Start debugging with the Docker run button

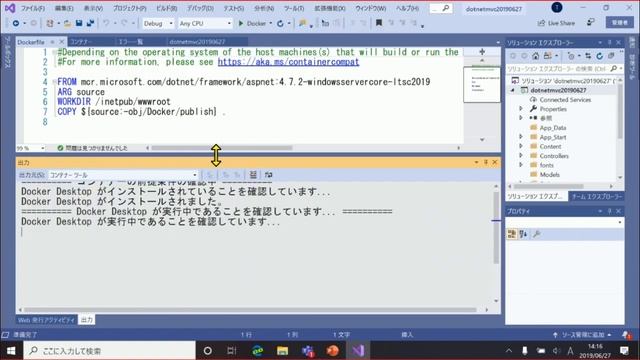click(x=252, y=23)
